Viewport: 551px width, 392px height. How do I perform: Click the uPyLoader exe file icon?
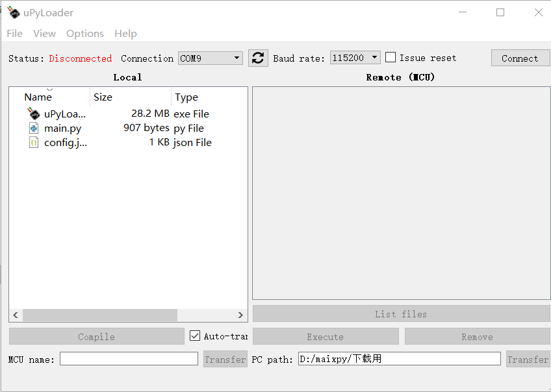34,114
